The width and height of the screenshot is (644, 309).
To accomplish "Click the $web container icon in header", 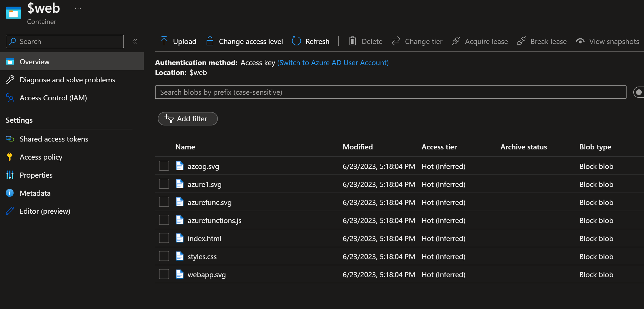I will (x=14, y=13).
